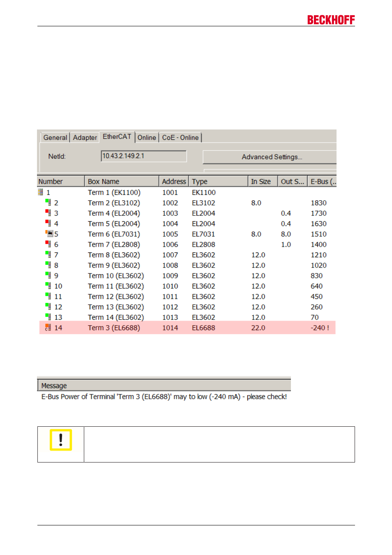Click the yellow exclamation notice icon
This screenshot has height=555, width=392.
pyautogui.click(x=61, y=440)
